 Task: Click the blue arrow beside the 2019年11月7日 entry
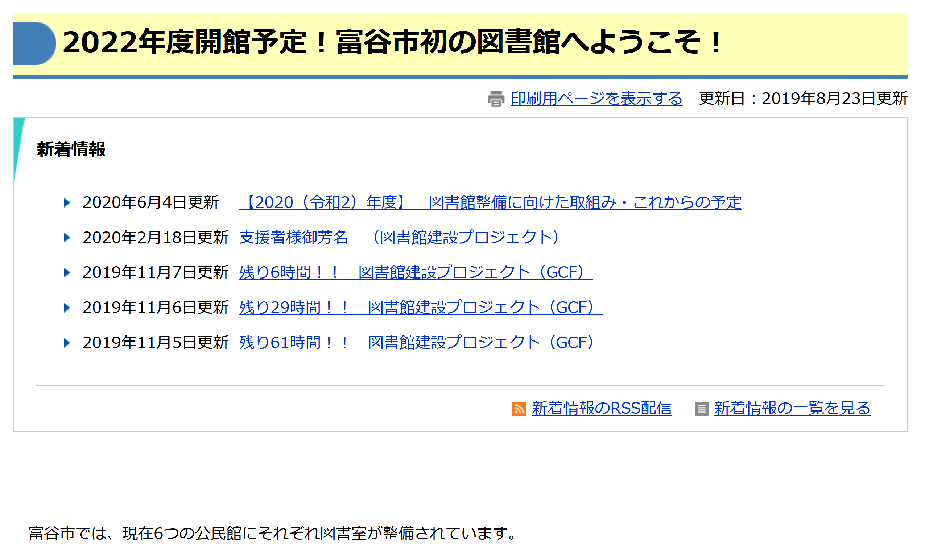click(x=67, y=272)
